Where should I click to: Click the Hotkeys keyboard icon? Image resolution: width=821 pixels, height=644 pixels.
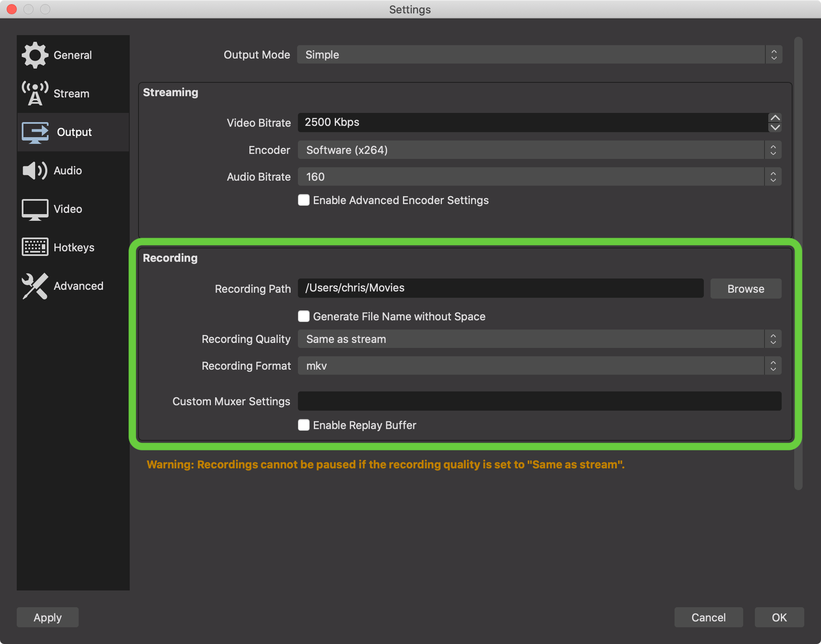[35, 247]
